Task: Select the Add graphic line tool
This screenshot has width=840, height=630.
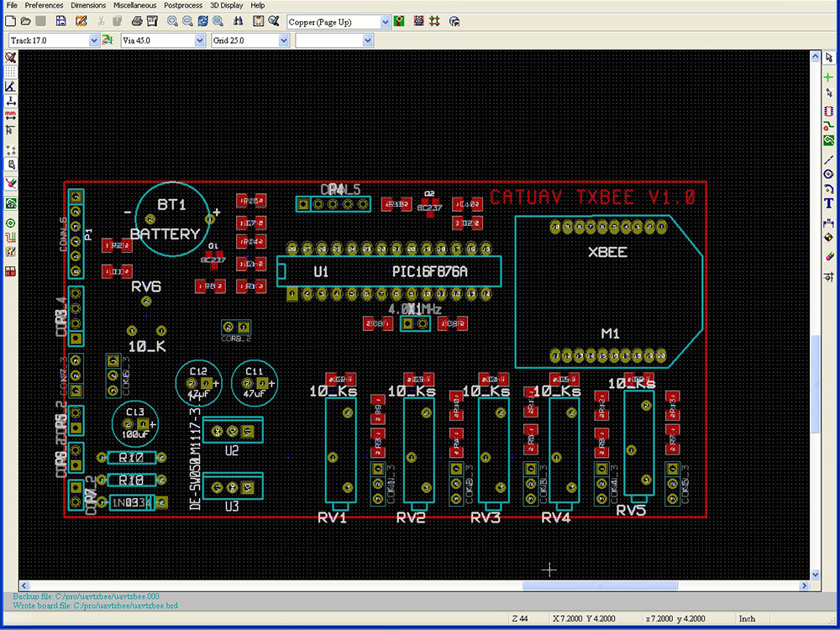Action: coord(829,160)
